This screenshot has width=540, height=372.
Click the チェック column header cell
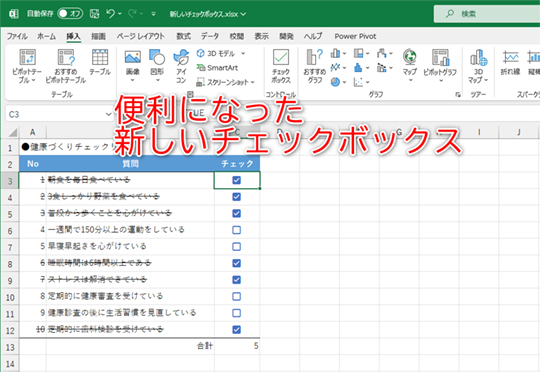tap(237, 164)
